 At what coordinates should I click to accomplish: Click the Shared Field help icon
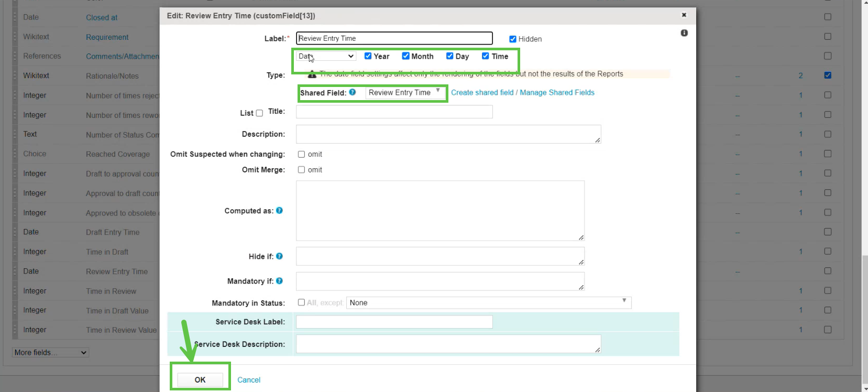[x=353, y=92]
